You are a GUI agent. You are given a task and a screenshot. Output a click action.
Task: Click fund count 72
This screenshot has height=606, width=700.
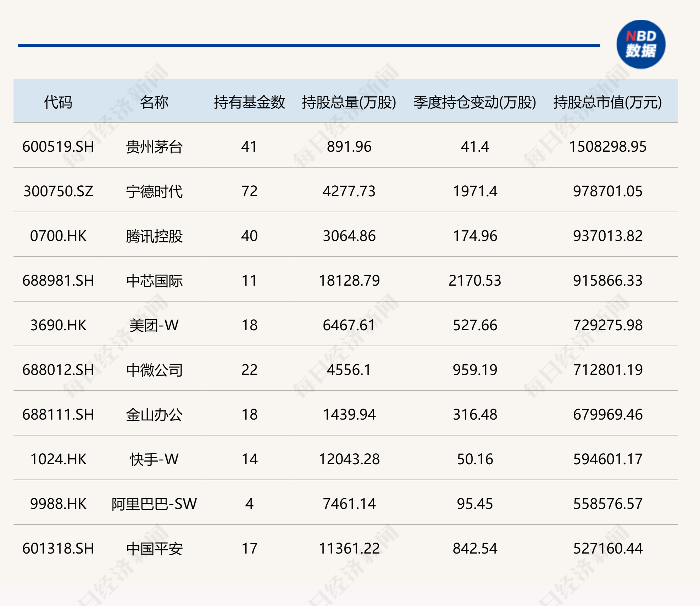(x=249, y=191)
